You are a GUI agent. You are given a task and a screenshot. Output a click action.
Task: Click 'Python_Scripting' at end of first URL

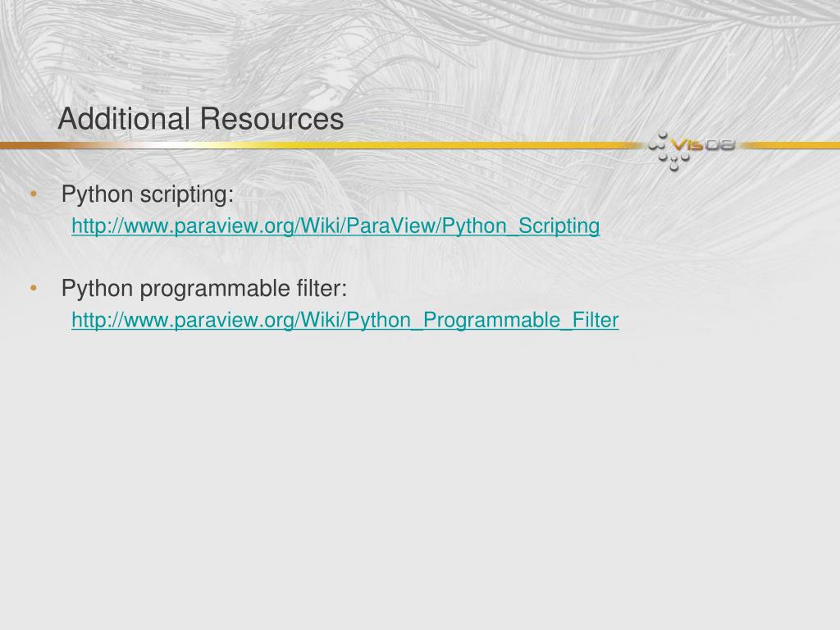[521, 226]
